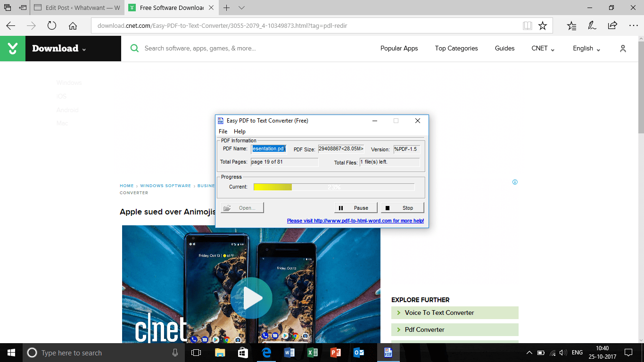Show tab previews chevron
Screen dimensions: 644x362
click(242, 8)
